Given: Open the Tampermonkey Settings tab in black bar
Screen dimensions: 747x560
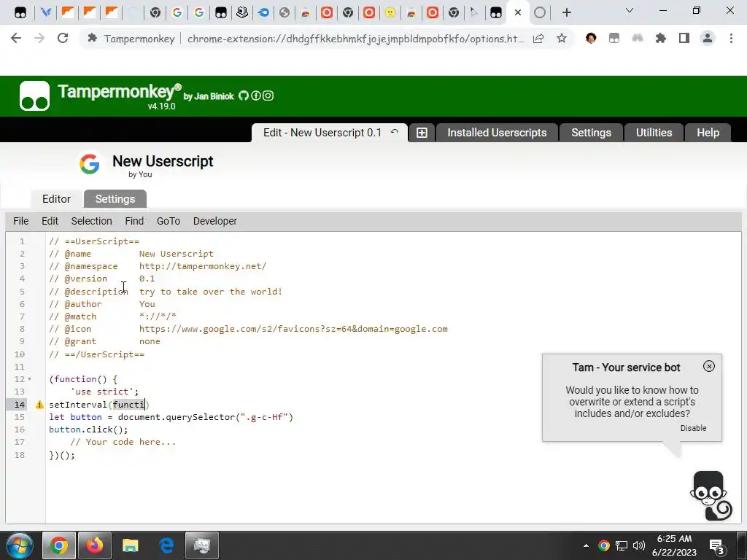Looking at the screenshot, I should click(591, 133).
